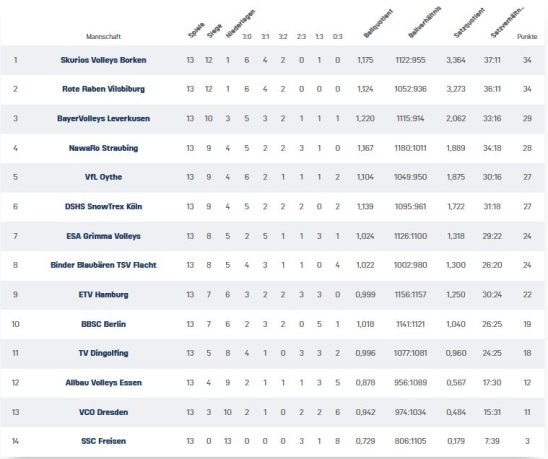Select TV Dingolfing team link

tap(103, 353)
